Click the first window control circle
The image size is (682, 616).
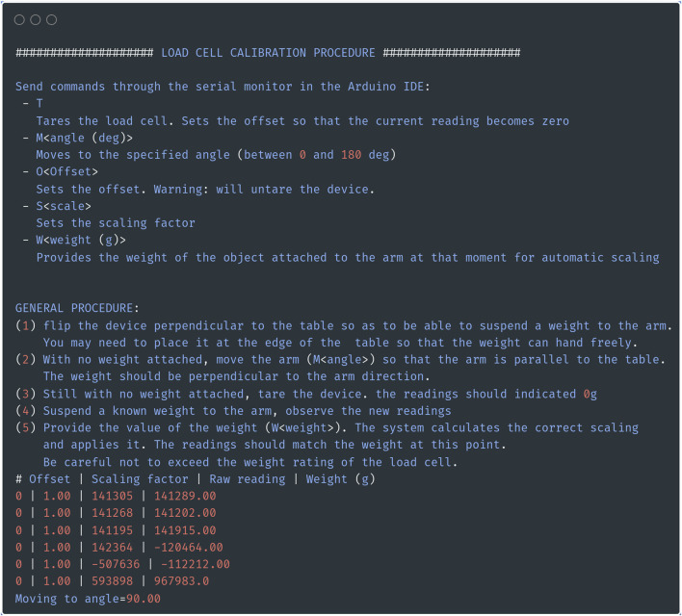(x=19, y=20)
